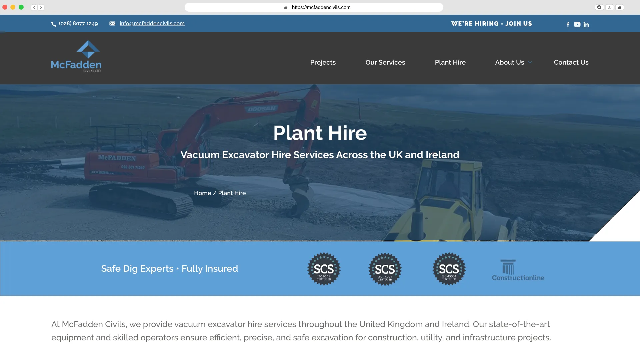Screen dimensions: 640x364
Task: Open the LinkedIn social icon
Action: (x=586, y=24)
